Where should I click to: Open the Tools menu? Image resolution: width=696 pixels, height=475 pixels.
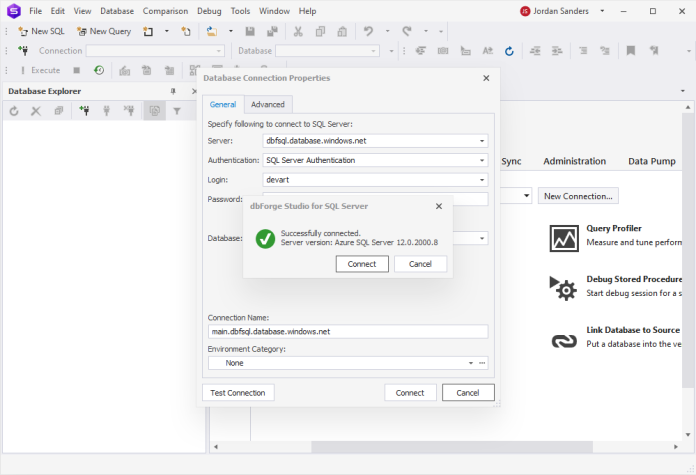pyautogui.click(x=240, y=11)
